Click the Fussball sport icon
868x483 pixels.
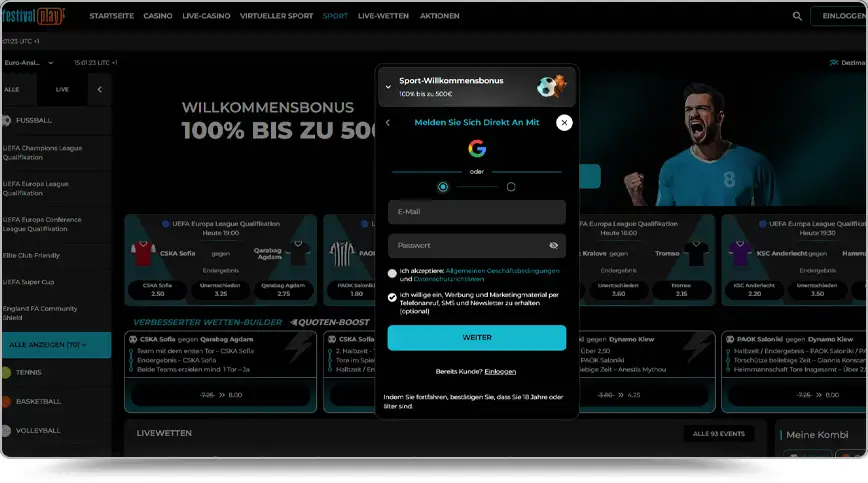click(7, 120)
